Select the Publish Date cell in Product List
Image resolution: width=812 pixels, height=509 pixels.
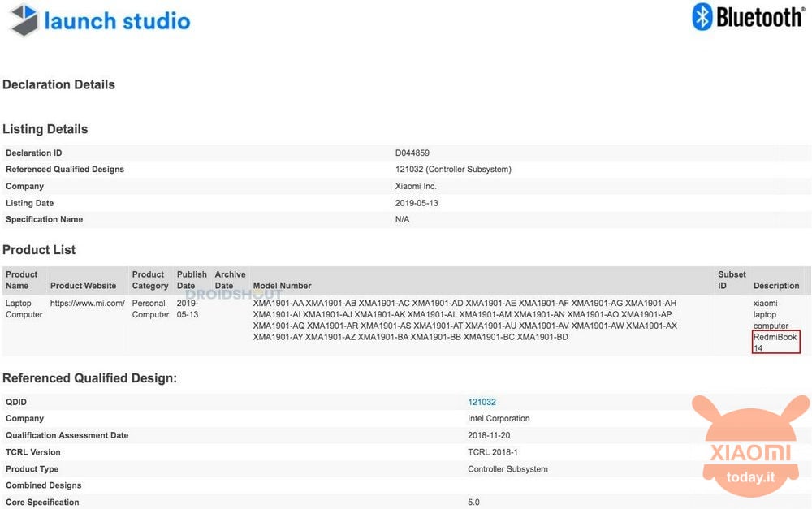click(188, 309)
